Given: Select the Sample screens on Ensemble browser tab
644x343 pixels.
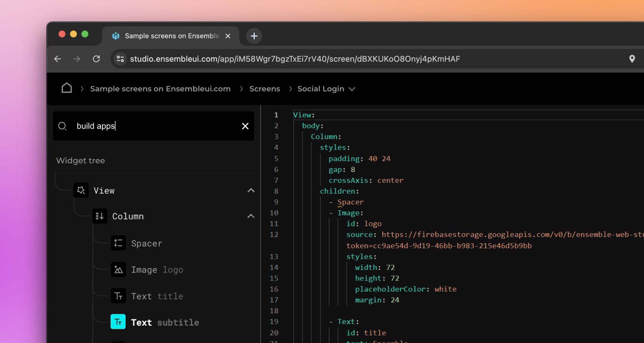Looking at the screenshot, I should pos(171,36).
